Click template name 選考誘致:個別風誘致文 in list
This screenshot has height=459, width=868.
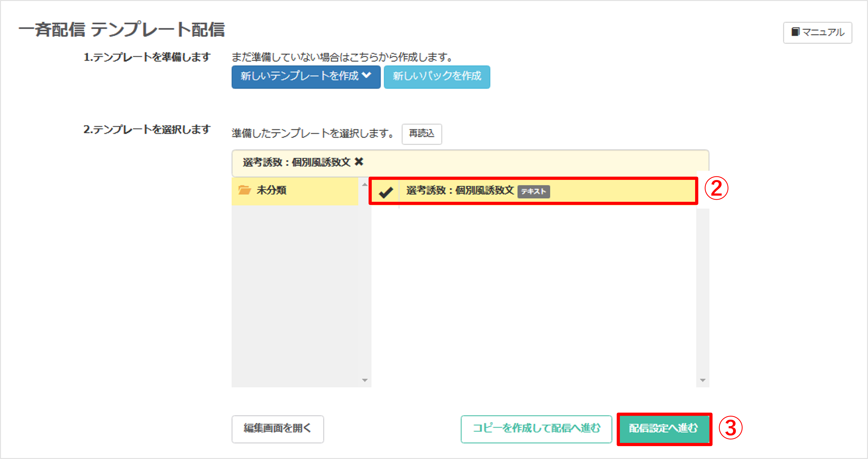(x=460, y=190)
